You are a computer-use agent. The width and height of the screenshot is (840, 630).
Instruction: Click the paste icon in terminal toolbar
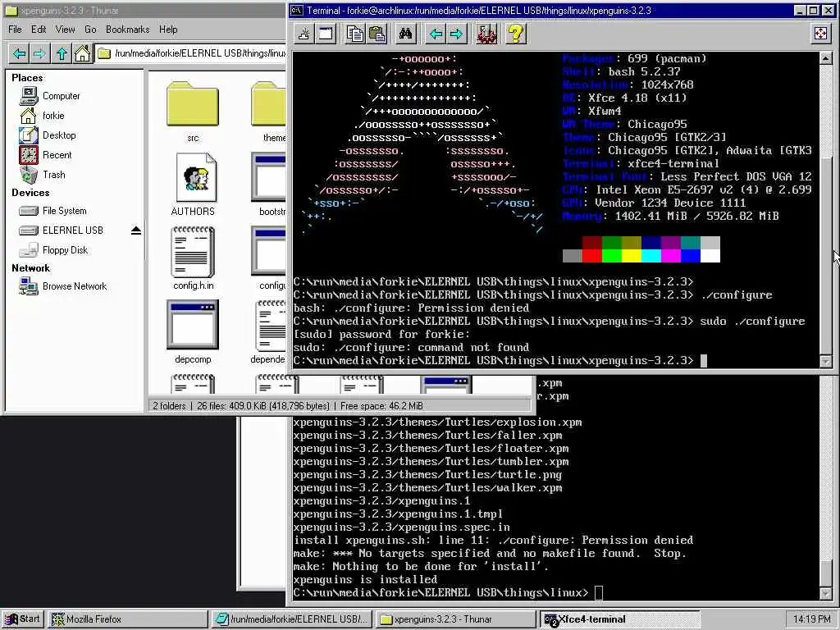(377, 34)
